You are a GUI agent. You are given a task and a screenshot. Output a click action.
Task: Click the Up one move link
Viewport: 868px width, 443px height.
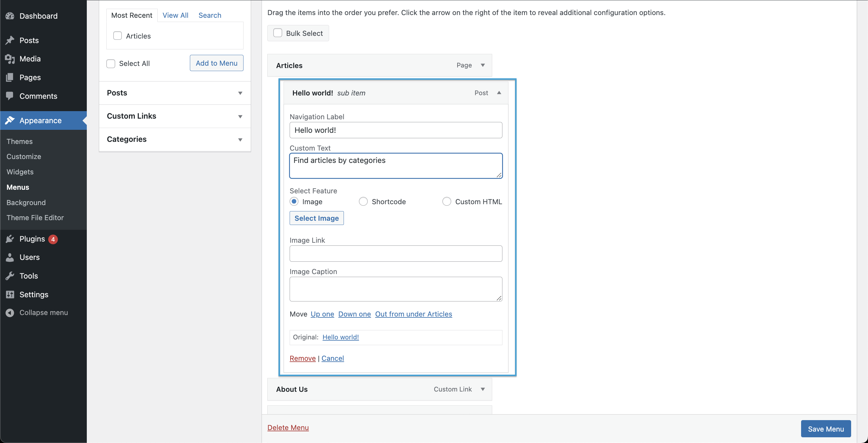[322, 314]
